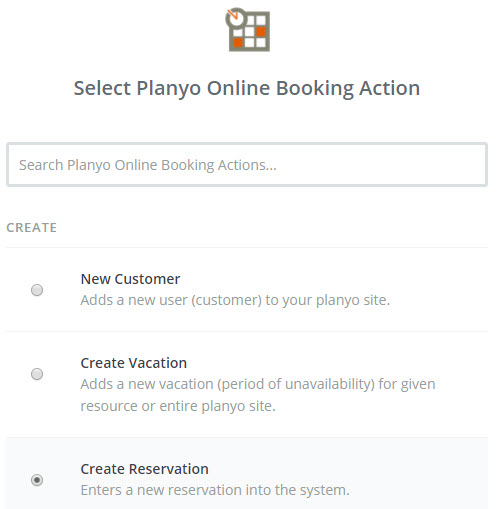Click the New Customer action title
Viewport: 500px width, 509px height.
(130, 279)
